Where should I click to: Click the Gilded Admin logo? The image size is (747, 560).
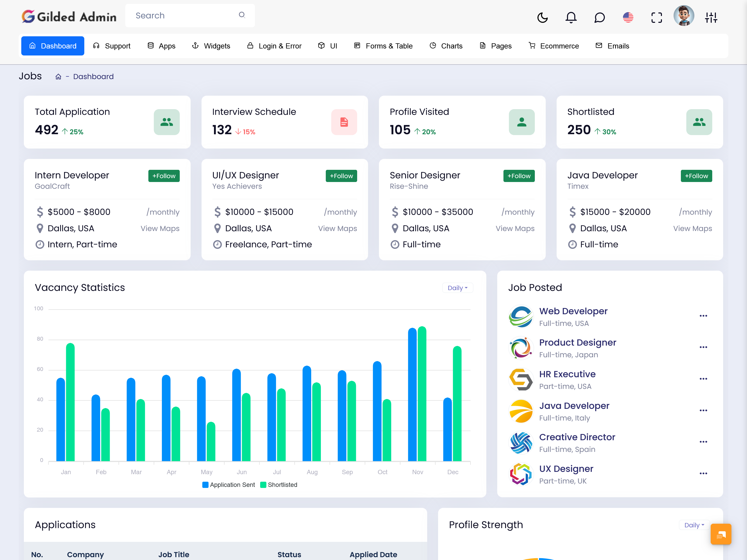click(69, 16)
